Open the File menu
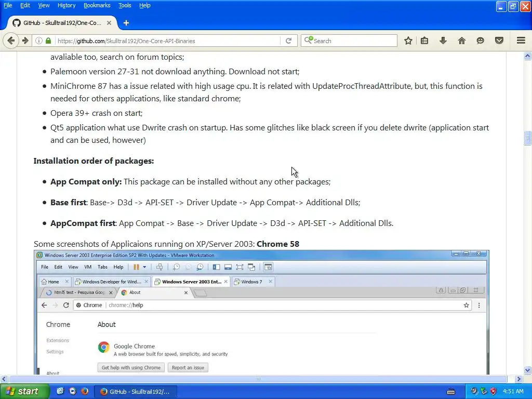Viewport: 532px width, 399px height. (8, 5)
